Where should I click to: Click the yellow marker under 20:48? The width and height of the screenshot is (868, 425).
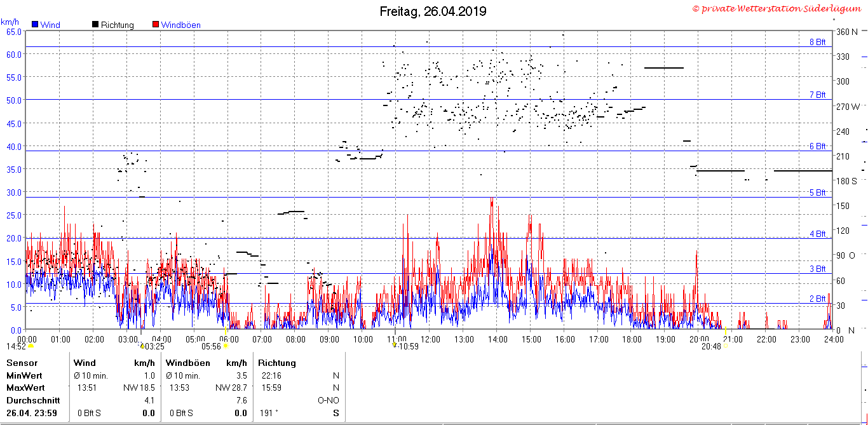[726, 346]
